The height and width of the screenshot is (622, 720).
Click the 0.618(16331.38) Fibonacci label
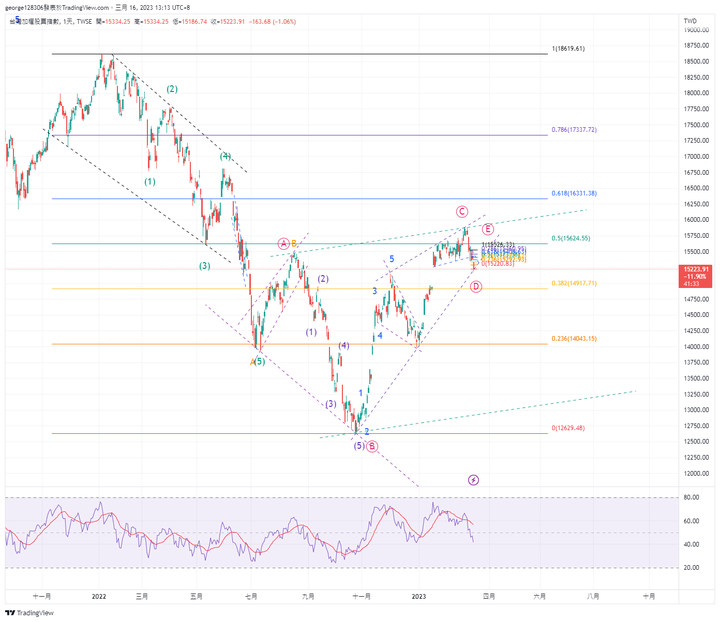574,193
